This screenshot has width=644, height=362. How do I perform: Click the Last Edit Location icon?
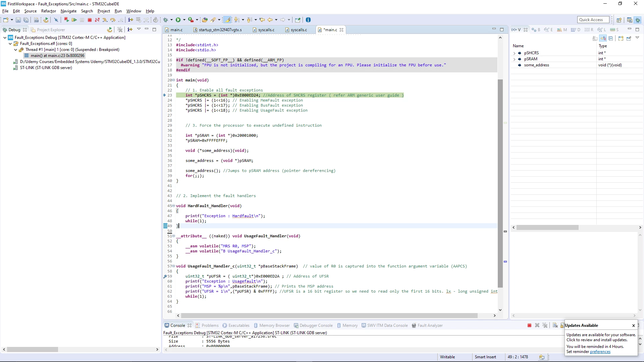point(262,20)
